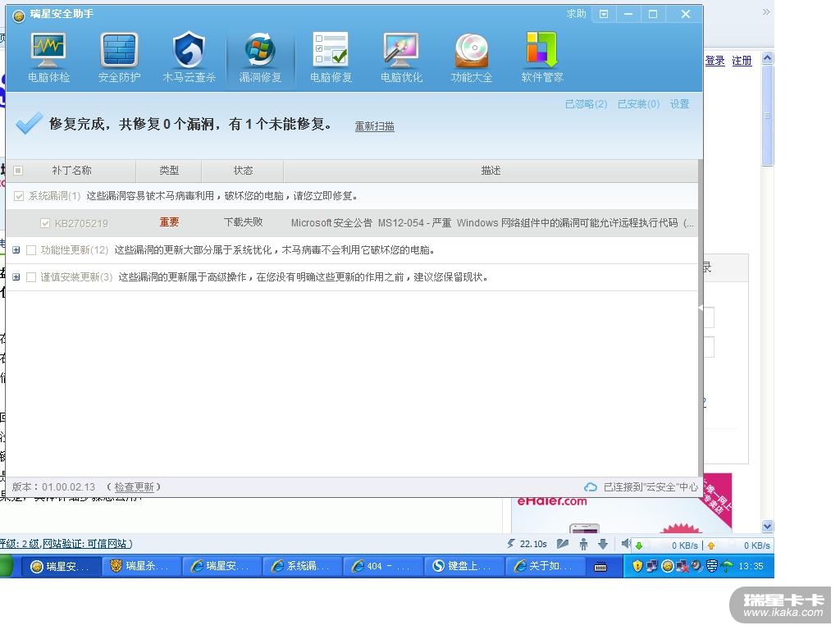Click 已连接到"云安全"中心 status text

pos(651,487)
